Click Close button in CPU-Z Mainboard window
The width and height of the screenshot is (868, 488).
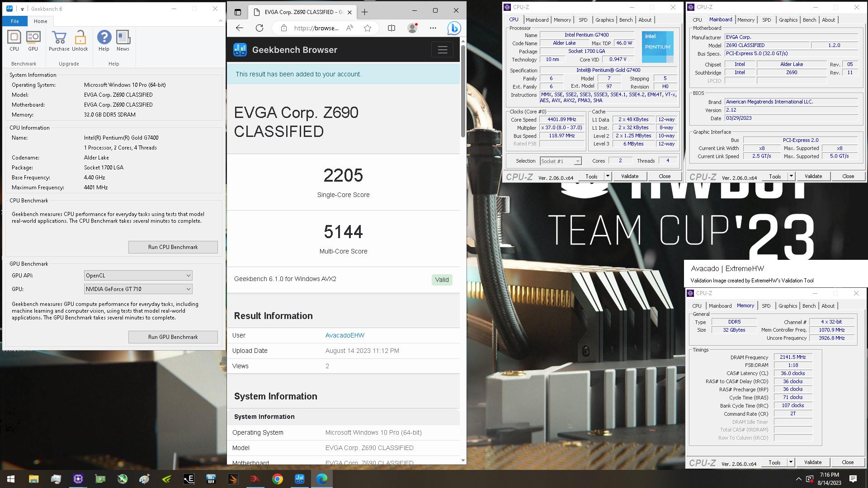848,176
